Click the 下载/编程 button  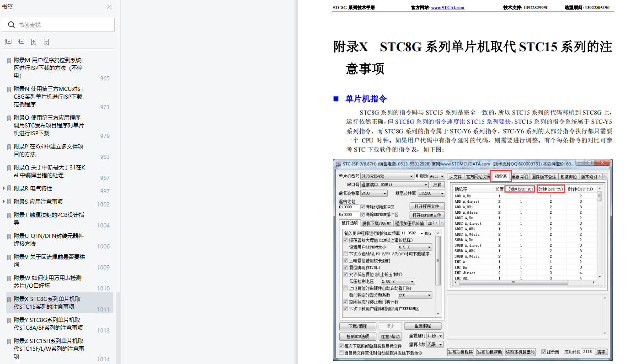358,327
